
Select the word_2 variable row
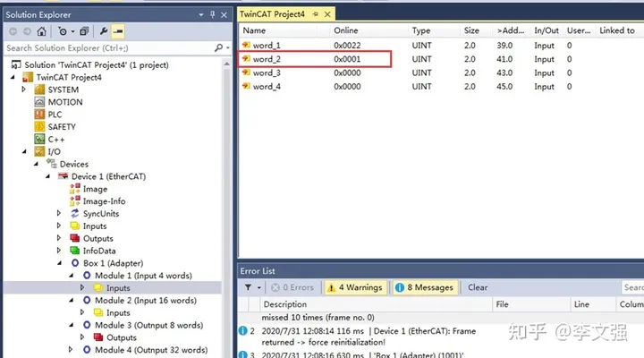click(439, 59)
